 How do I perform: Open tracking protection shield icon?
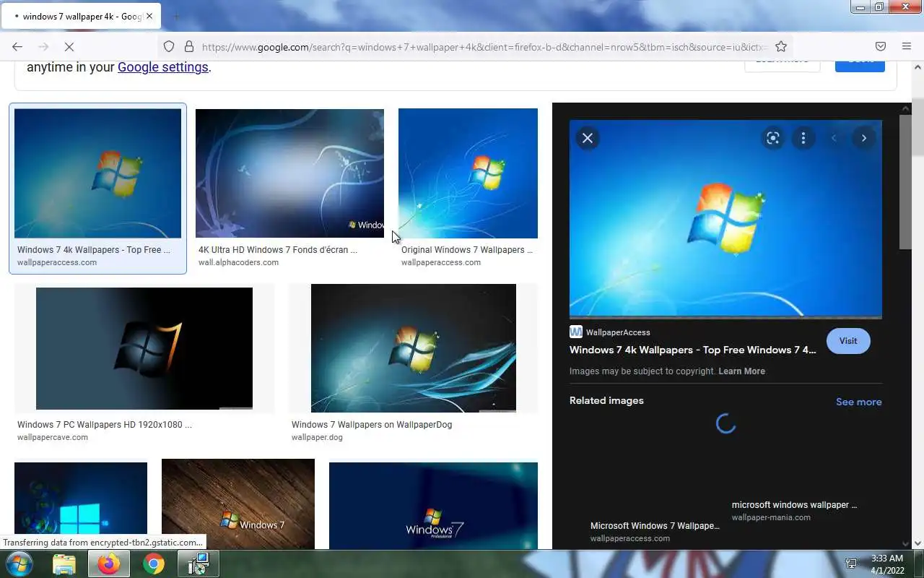[x=169, y=46]
